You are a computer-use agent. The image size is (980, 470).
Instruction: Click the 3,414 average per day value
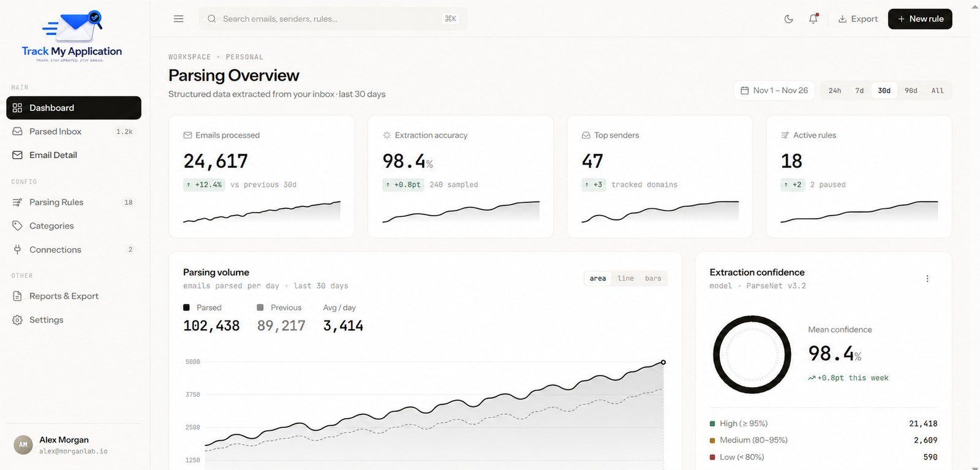(343, 326)
